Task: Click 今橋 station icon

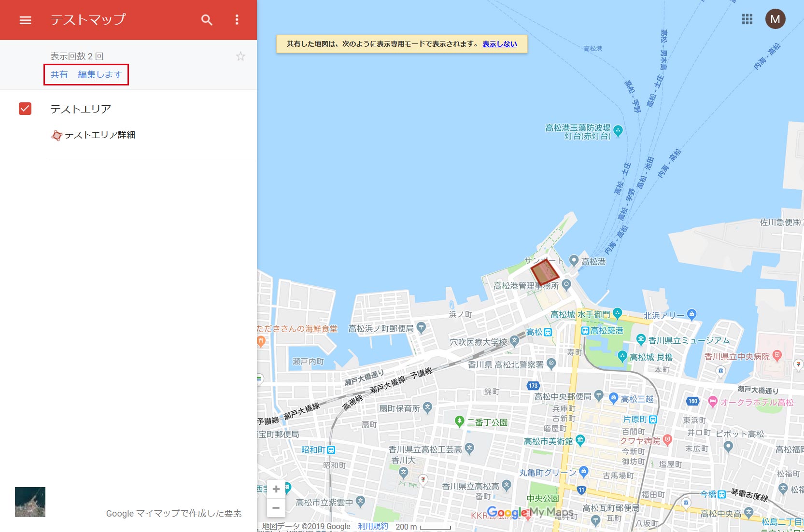Action: pos(721,494)
